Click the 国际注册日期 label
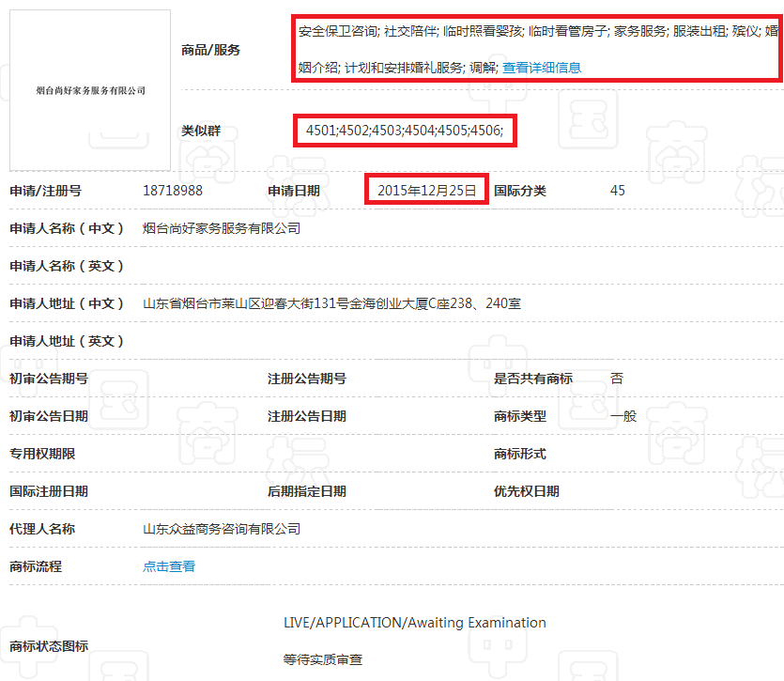Screen dimensions: 784x681 pyautogui.click(x=49, y=491)
